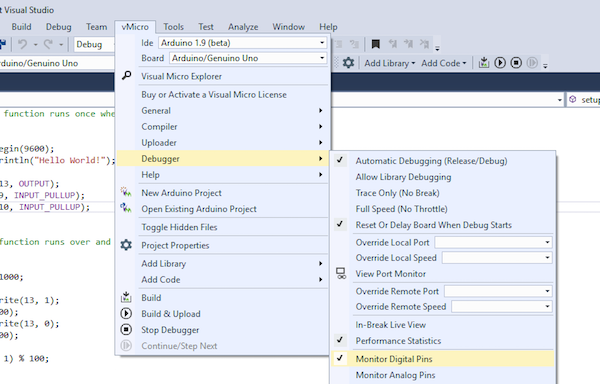Click Buy or Activate a Visual Micro License
The width and height of the screenshot is (600, 384).
point(214,94)
